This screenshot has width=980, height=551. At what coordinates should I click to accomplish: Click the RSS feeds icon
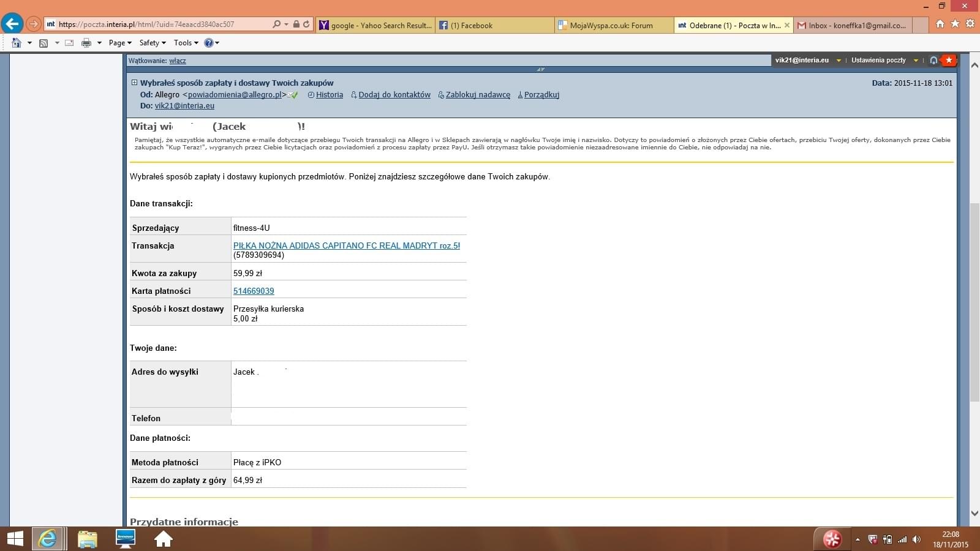pos(43,43)
